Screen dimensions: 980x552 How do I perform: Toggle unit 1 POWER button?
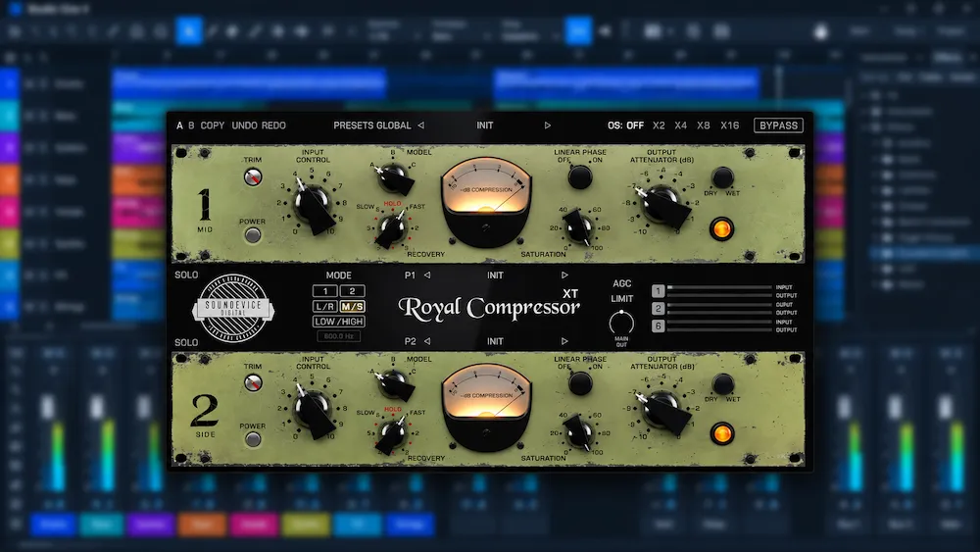pyautogui.click(x=253, y=235)
